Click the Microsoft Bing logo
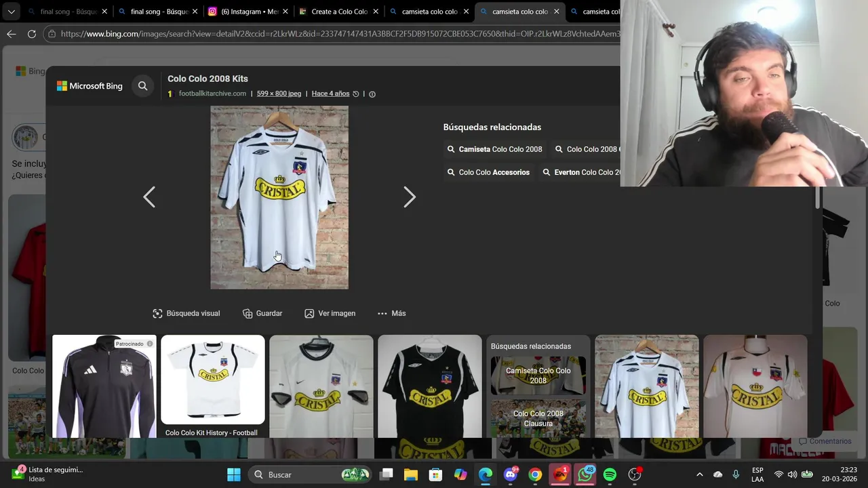 point(90,86)
